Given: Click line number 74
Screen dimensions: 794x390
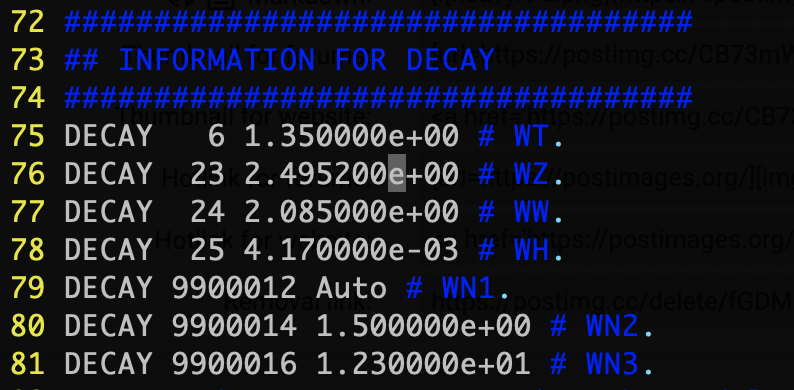Looking at the screenshot, I should point(28,97).
